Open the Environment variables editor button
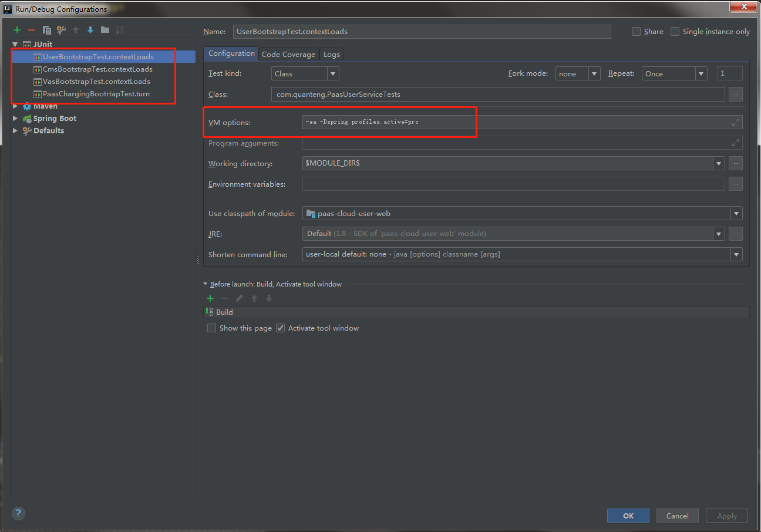Viewport: 761px width, 532px height. pyautogui.click(x=736, y=184)
